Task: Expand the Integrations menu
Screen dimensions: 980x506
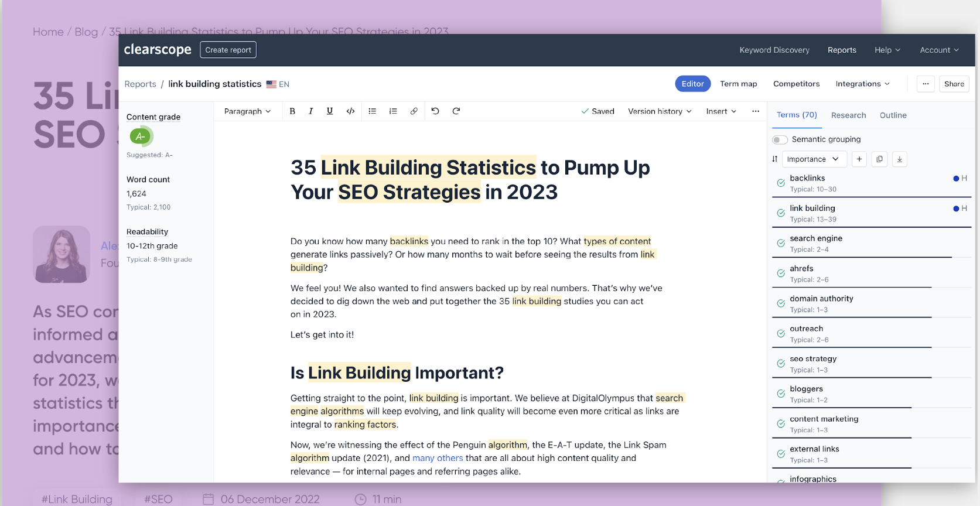Action: click(x=862, y=84)
